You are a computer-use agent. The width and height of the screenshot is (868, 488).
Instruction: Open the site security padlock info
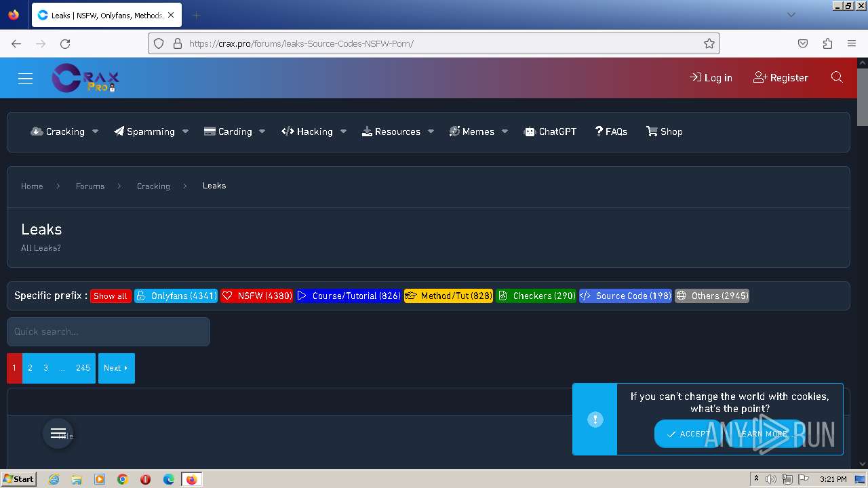[178, 43]
